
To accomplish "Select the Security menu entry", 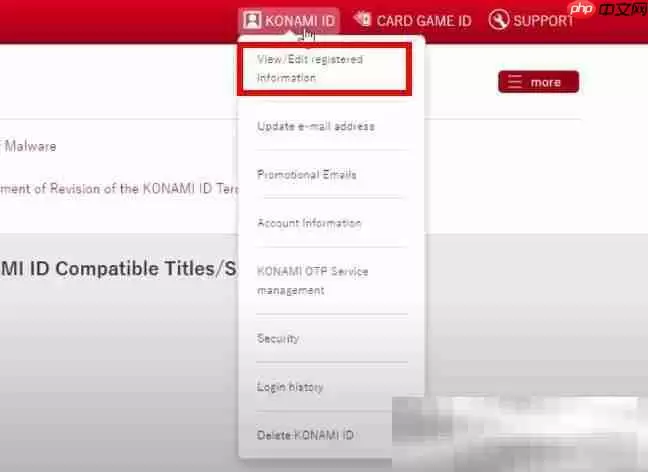I will pos(278,339).
